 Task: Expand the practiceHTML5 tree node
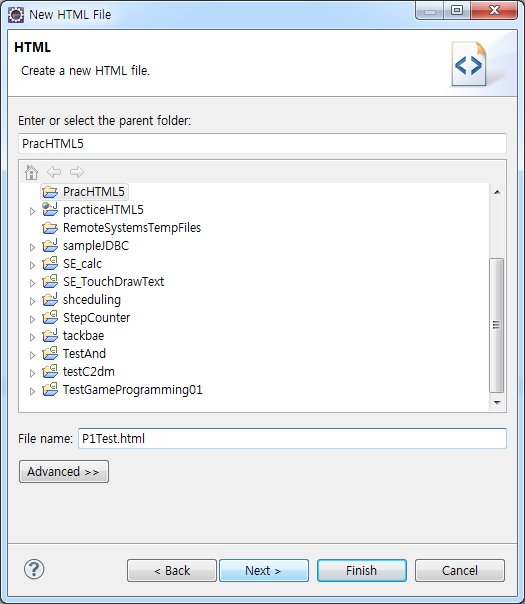pos(32,211)
